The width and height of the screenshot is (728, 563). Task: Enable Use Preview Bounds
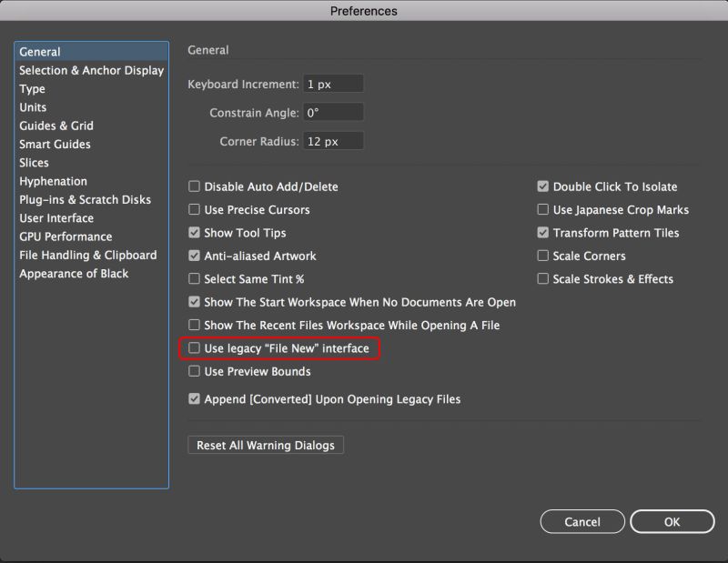tap(194, 371)
